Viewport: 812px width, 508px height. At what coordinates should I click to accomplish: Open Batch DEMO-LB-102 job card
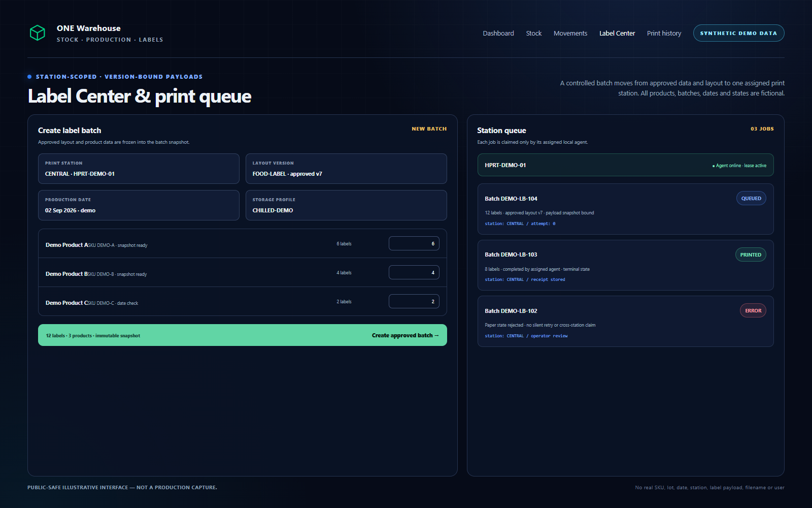[x=625, y=322]
